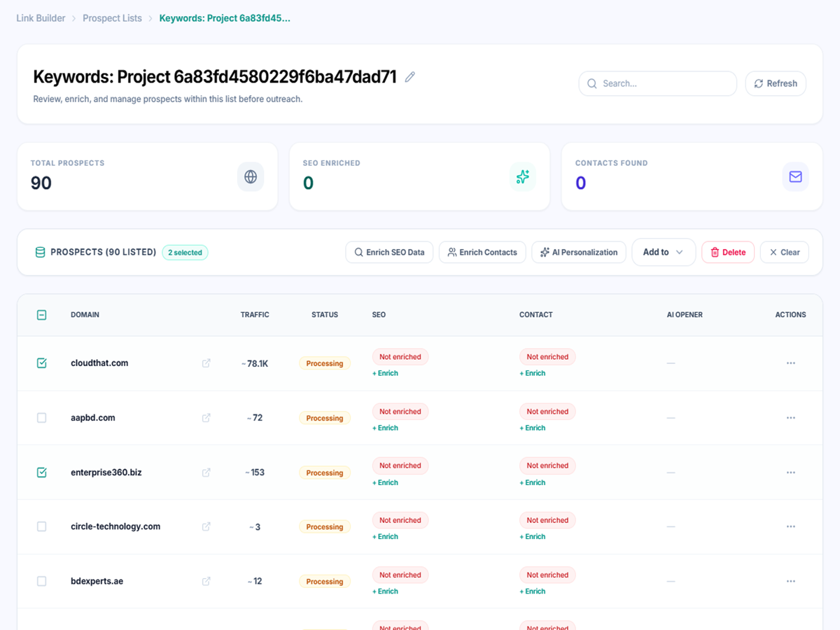Click the envelope icon in Contacts Found card
840x630 pixels.
click(x=795, y=176)
